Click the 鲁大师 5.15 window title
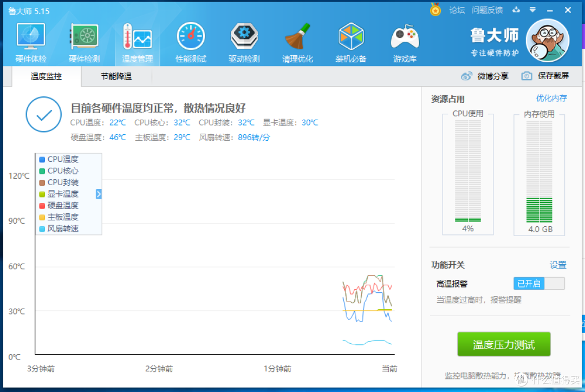 29,11
